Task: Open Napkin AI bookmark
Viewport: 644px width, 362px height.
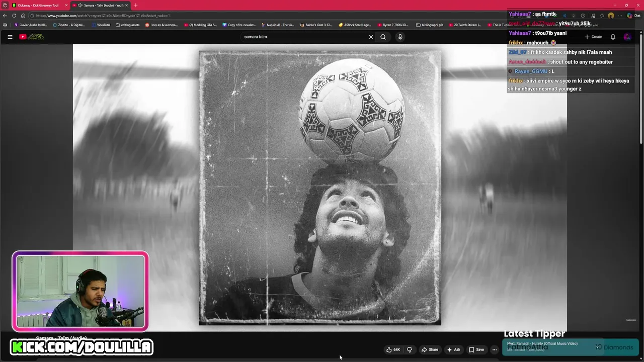Action: 278,25
